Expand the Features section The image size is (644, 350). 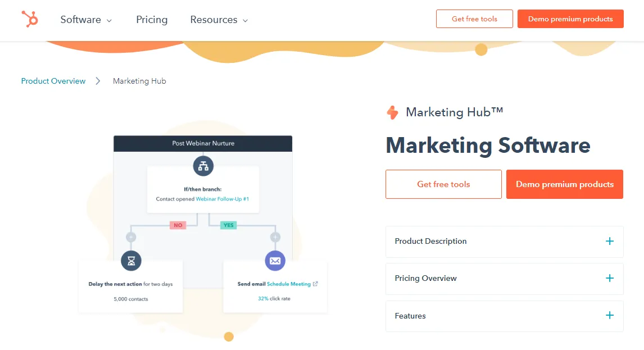click(505, 316)
